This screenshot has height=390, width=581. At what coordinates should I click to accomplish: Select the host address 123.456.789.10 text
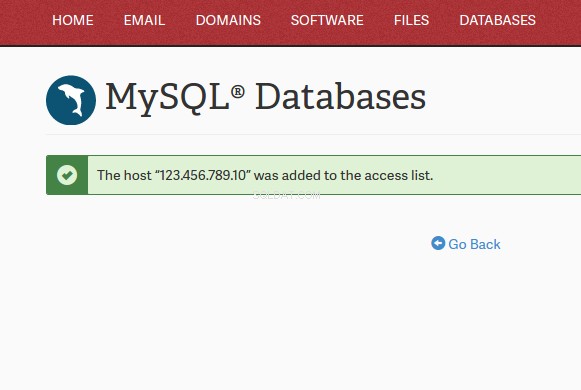click(203, 175)
